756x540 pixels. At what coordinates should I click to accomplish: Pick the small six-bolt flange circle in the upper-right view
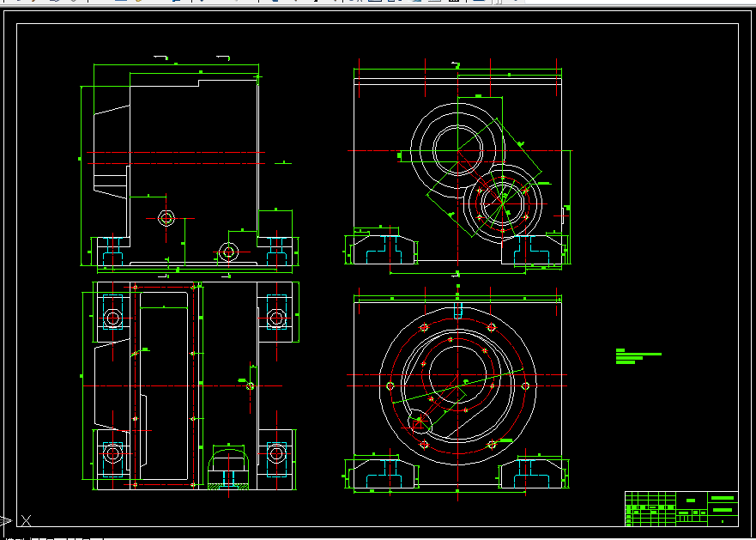[502, 203]
